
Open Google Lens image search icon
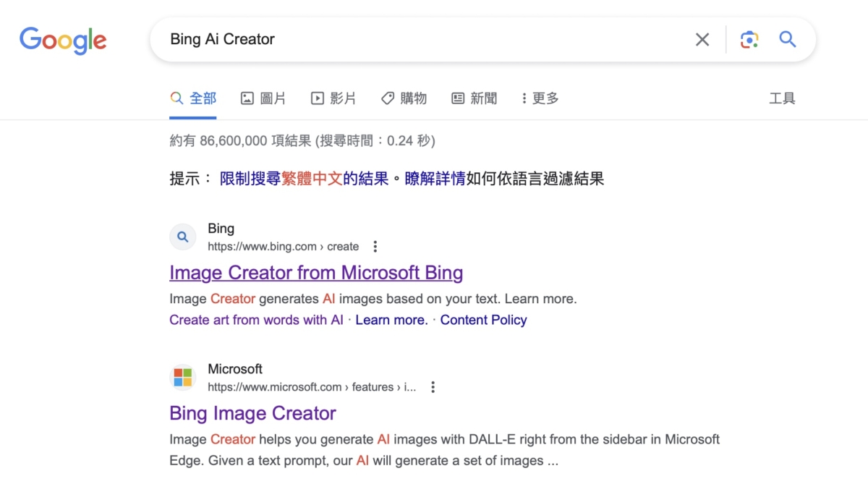[749, 40]
